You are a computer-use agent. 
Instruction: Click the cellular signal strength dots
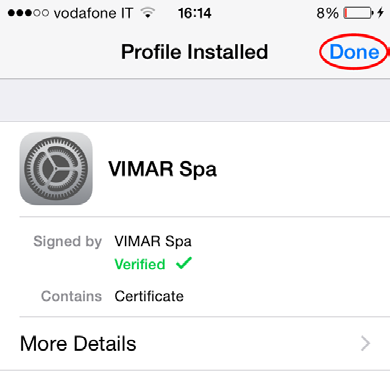click(28, 13)
